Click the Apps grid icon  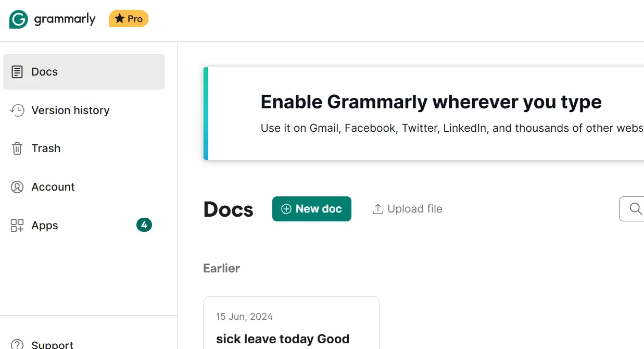point(17,226)
